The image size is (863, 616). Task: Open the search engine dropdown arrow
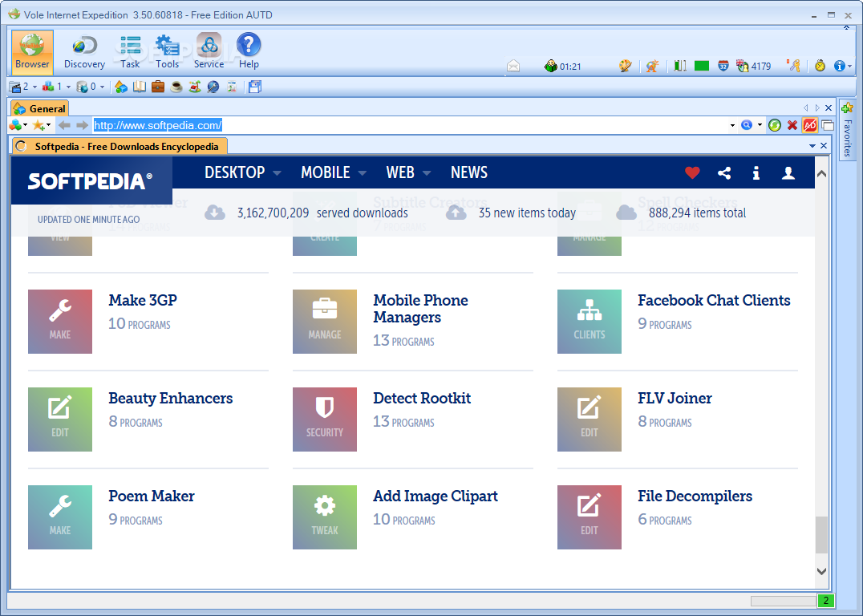tap(760, 125)
